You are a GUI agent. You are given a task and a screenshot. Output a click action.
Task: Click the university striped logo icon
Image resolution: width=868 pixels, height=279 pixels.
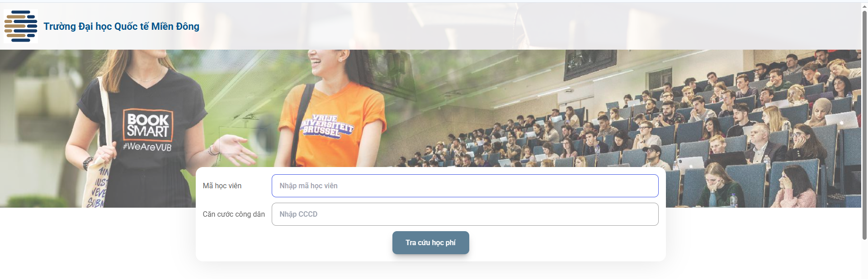[21, 26]
